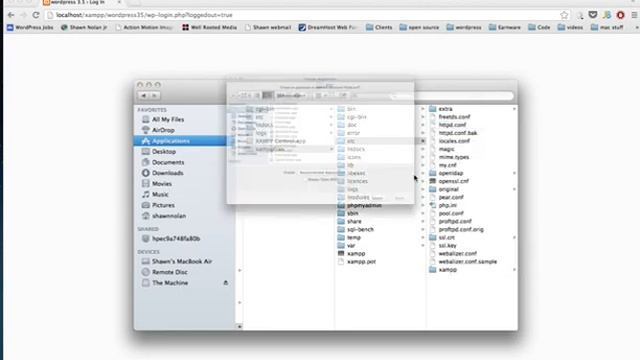Expand the openldap folder chevron
640x360 pixels.
(514, 173)
